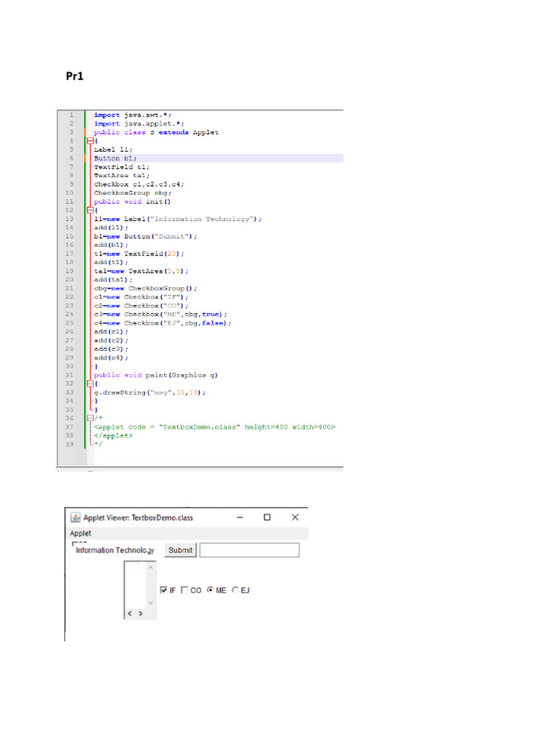
Task: Choose the EJ radio button
Action: (235, 589)
